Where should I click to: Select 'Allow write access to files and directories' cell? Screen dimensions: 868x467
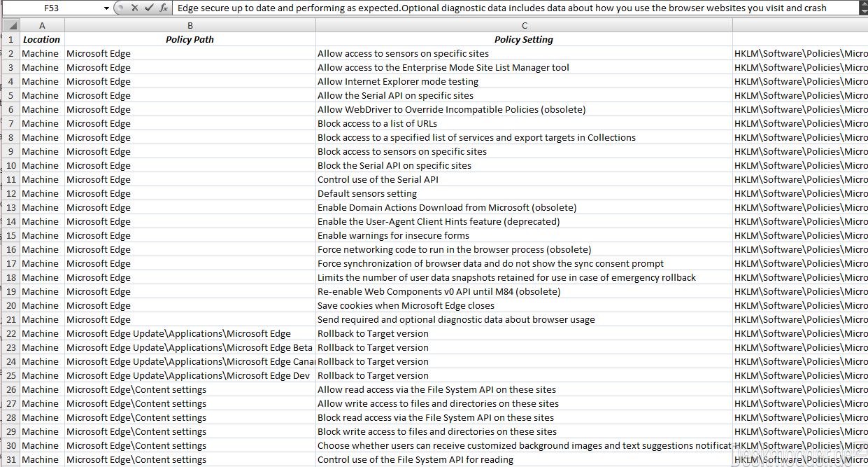coord(524,403)
